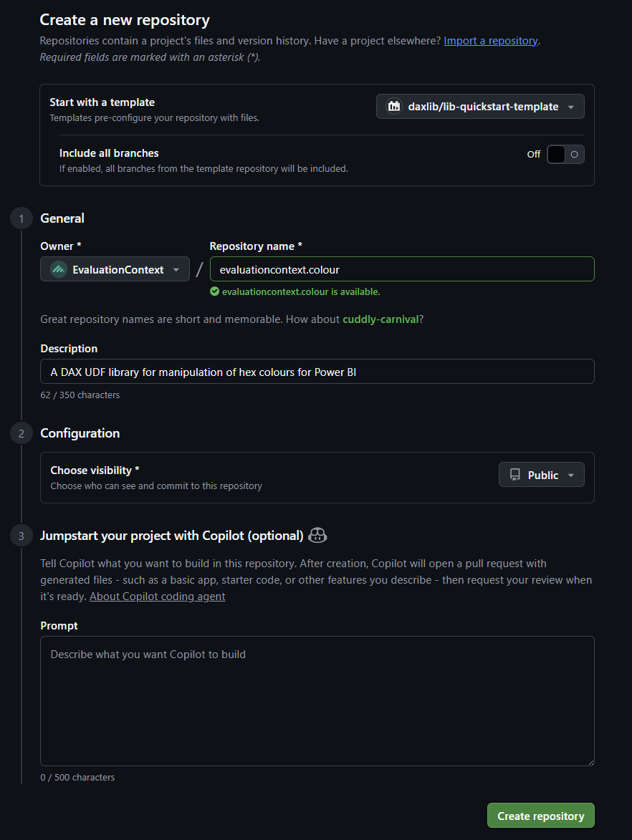This screenshot has height=840, width=632.
Task: Click the EvaluationContext owner avatar icon
Action: tap(59, 270)
